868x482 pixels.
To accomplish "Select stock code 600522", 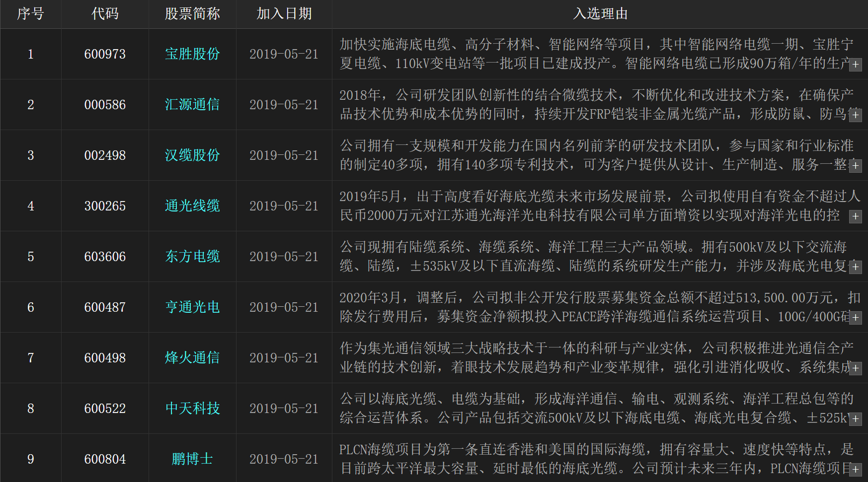I will coord(105,409).
